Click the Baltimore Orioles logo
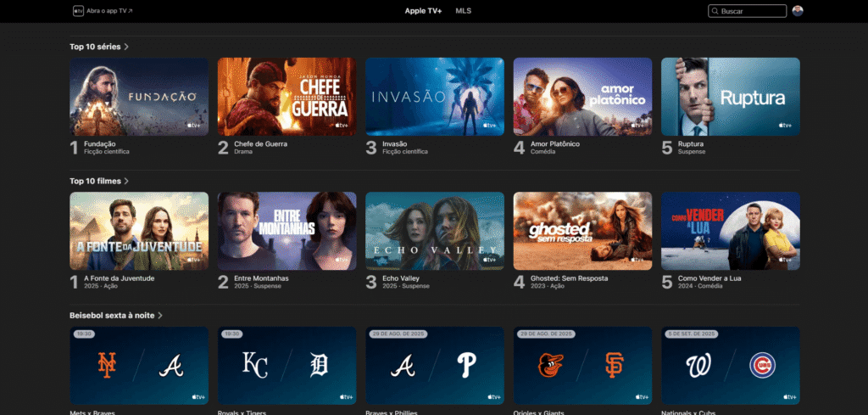Screen dimensions: 868x415 point(551,366)
